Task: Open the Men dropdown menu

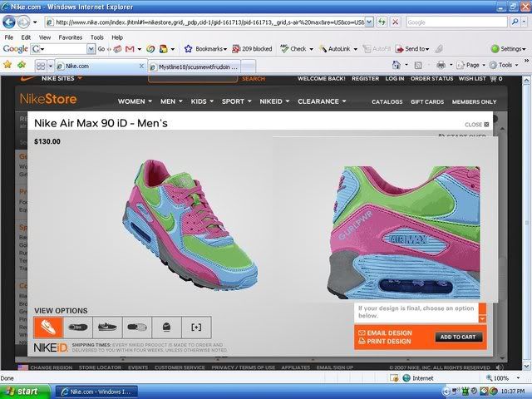Action: click(x=171, y=101)
